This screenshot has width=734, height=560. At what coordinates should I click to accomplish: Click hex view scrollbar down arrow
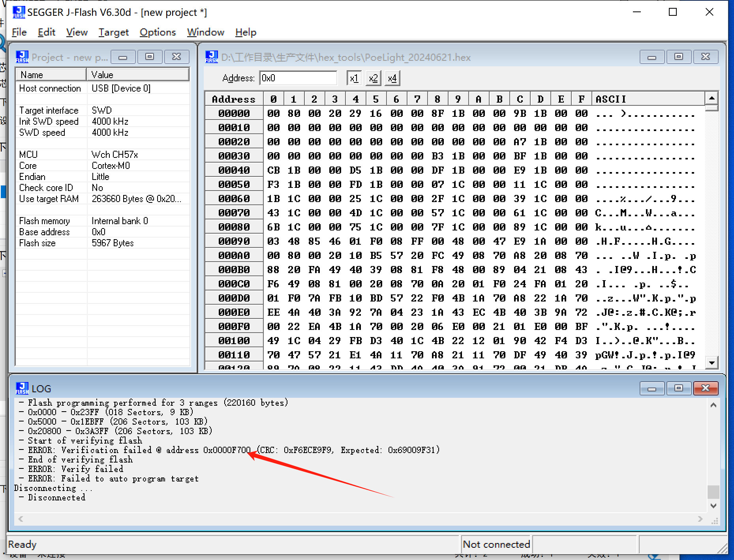711,362
